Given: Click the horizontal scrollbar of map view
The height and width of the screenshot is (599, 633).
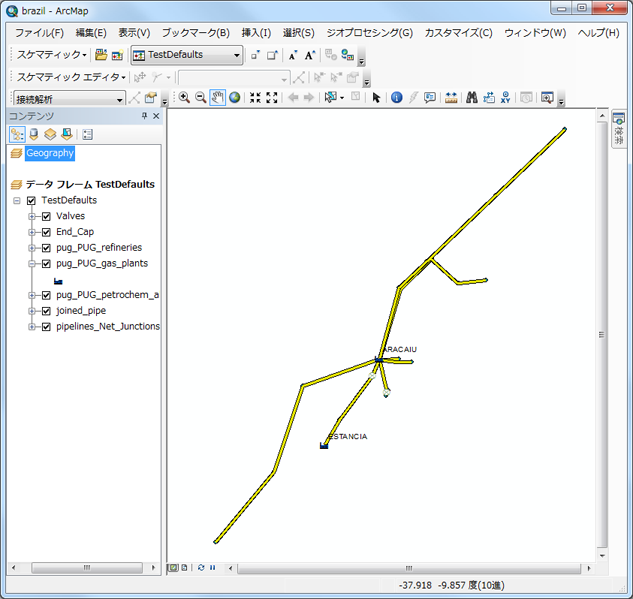Looking at the screenshot, I should (x=400, y=567).
